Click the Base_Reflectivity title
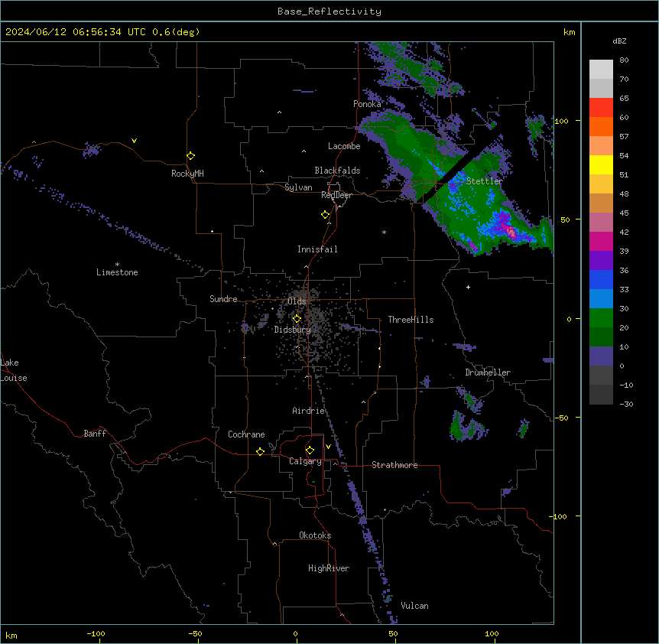659x644 pixels. [x=329, y=11]
